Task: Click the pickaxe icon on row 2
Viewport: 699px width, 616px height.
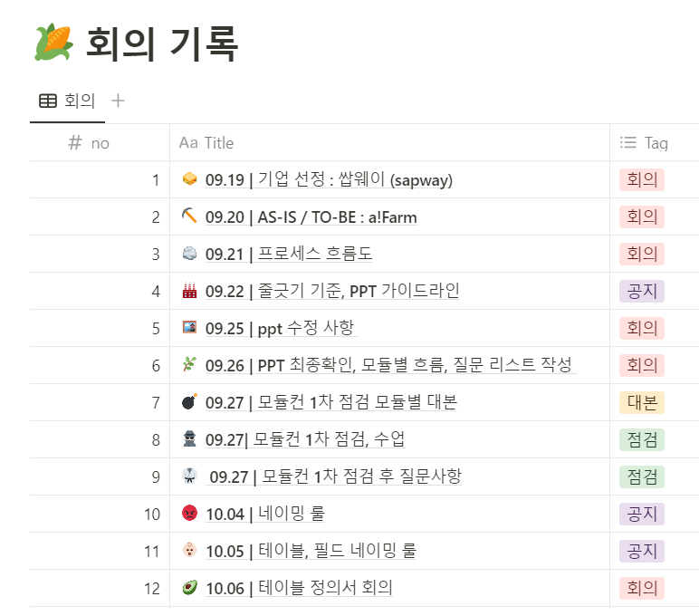Action: pos(189,217)
